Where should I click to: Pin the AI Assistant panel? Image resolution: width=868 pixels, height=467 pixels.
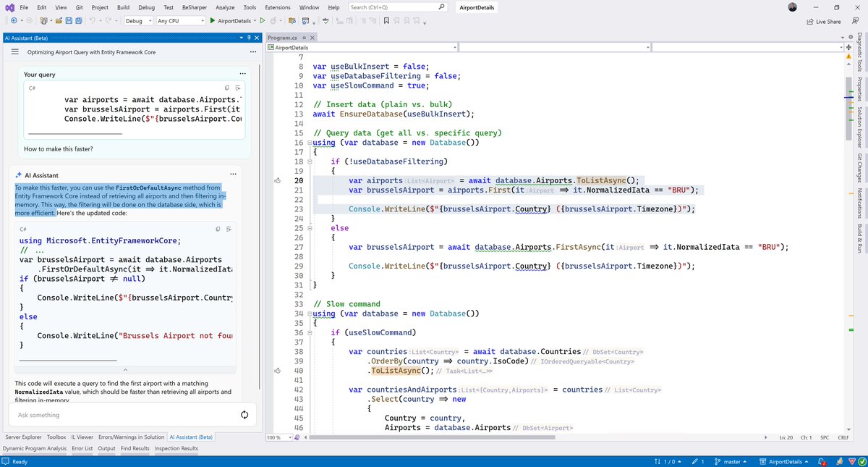pyautogui.click(x=248, y=37)
